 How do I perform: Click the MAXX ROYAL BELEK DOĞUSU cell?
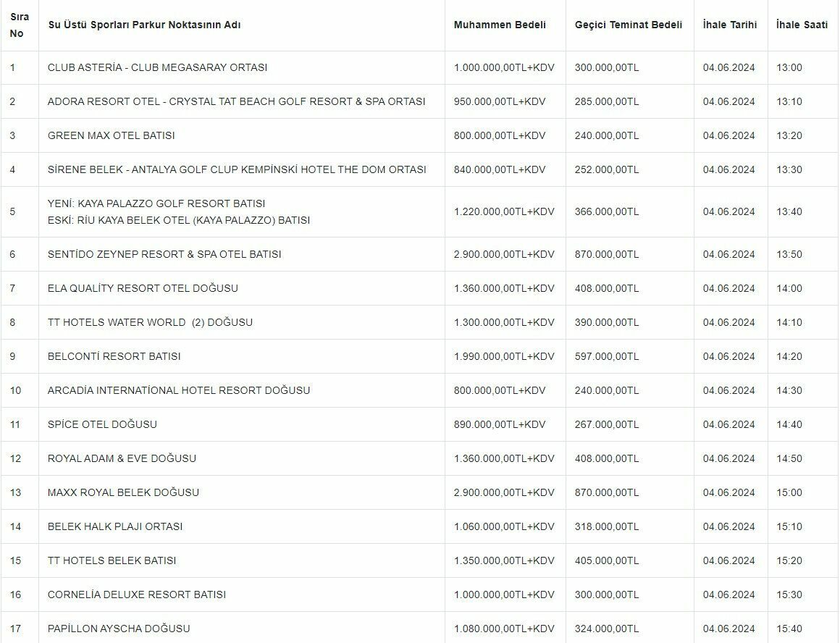123,492
